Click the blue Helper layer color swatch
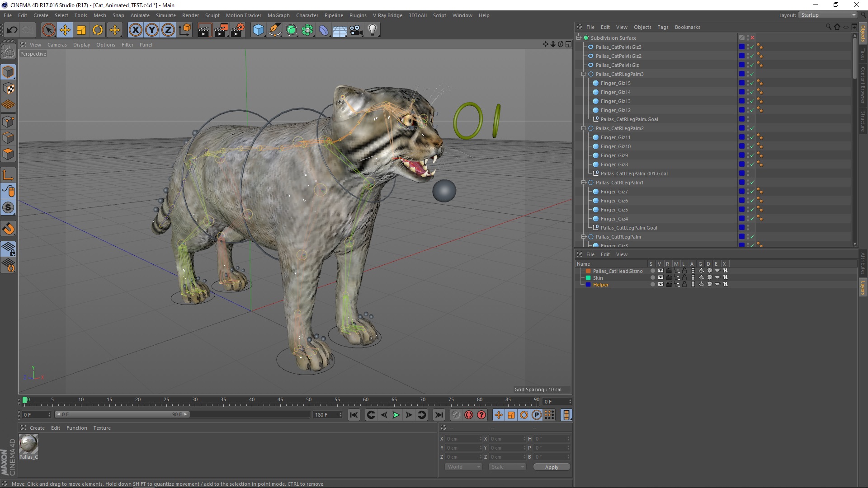868x488 pixels. [x=588, y=285]
